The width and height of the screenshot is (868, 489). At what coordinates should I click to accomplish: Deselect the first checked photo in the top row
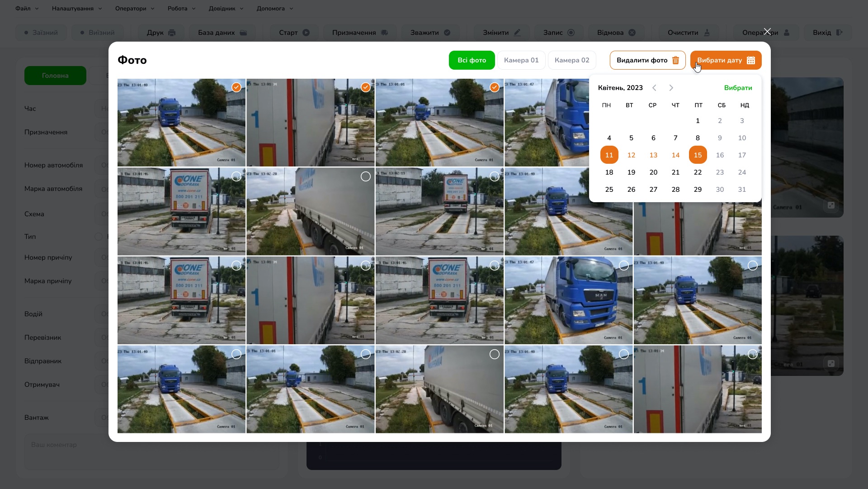236,87
